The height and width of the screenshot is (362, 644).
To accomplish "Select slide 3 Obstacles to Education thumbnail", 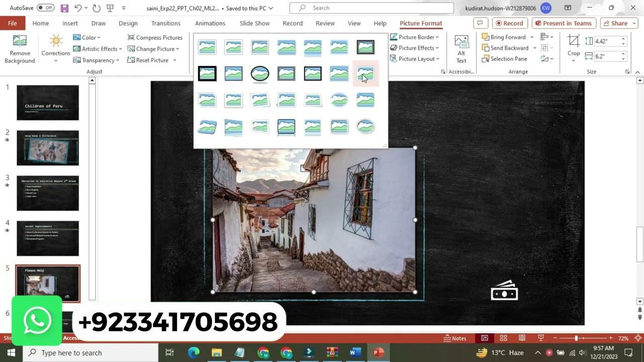I will tap(48, 193).
